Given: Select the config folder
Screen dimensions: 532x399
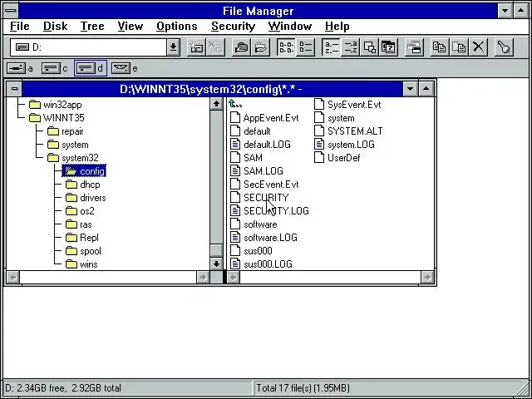Looking at the screenshot, I should 84,171.
